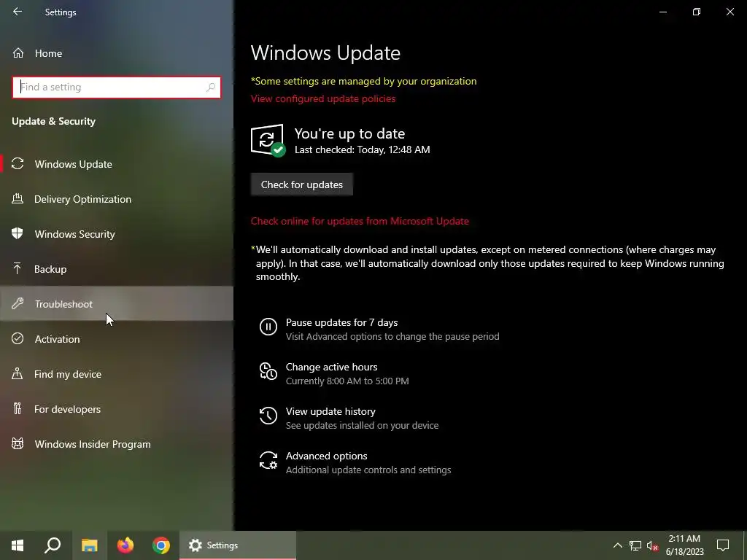The width and height of the screenshot is (747, 560).
Task: Click the Windows Update sync arrows sidebar icon
Action: (18, 164)
